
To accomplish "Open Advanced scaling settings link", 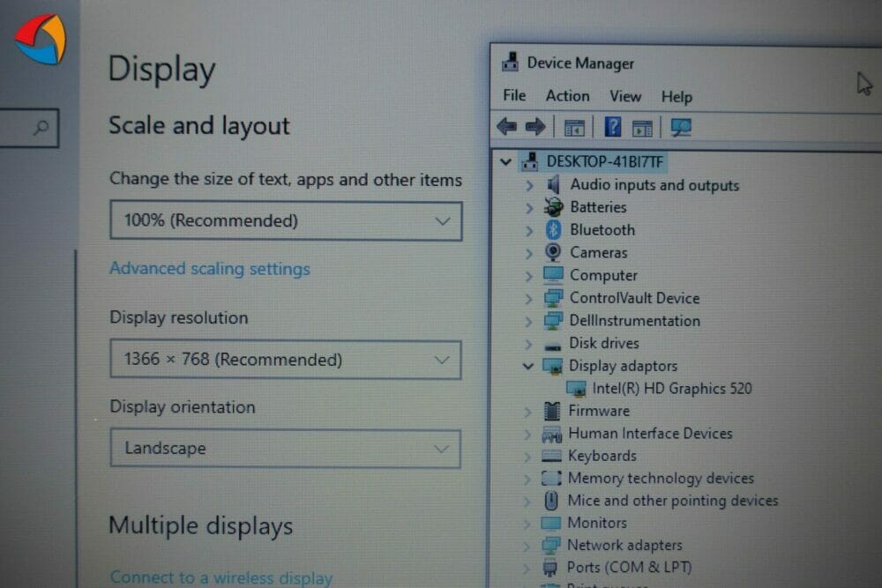I will (210, 269).
